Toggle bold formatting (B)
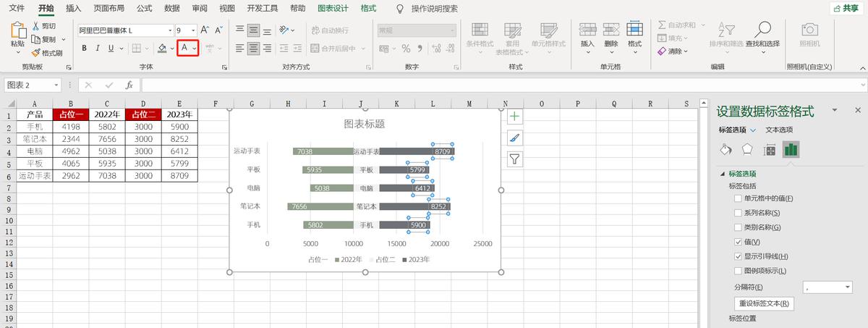The width and height of the screenshot is (868, 328). click(85, 49)
